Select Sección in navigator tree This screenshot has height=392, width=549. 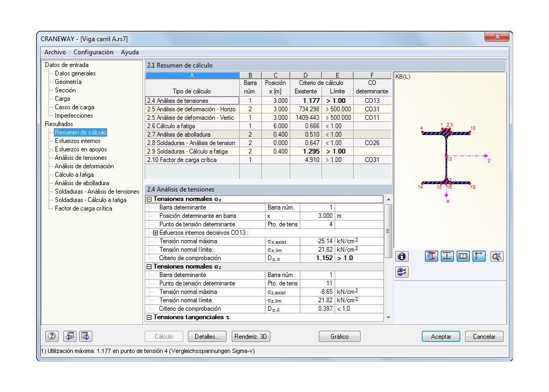pos(65,90)
